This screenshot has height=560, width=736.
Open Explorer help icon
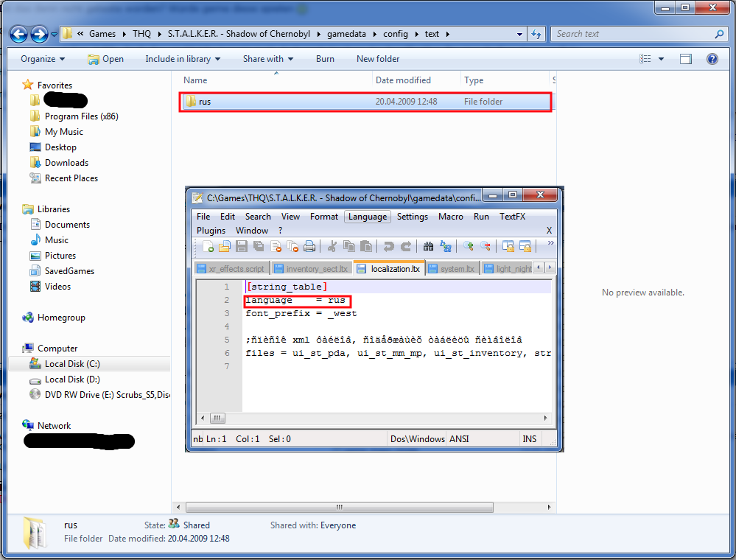pyautogui.click(x=712, y=59)
